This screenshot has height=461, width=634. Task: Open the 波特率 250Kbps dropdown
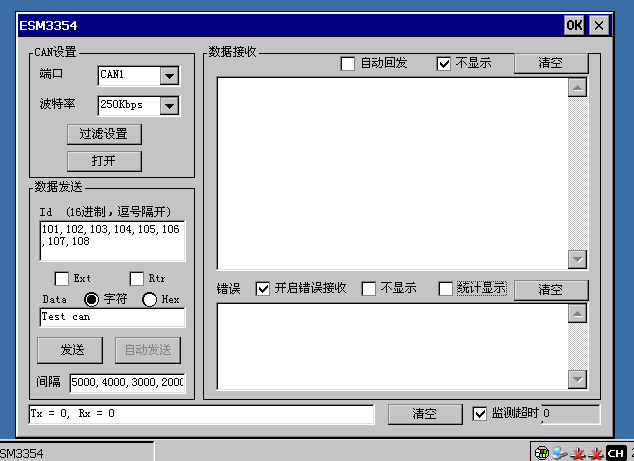[169, 106]
